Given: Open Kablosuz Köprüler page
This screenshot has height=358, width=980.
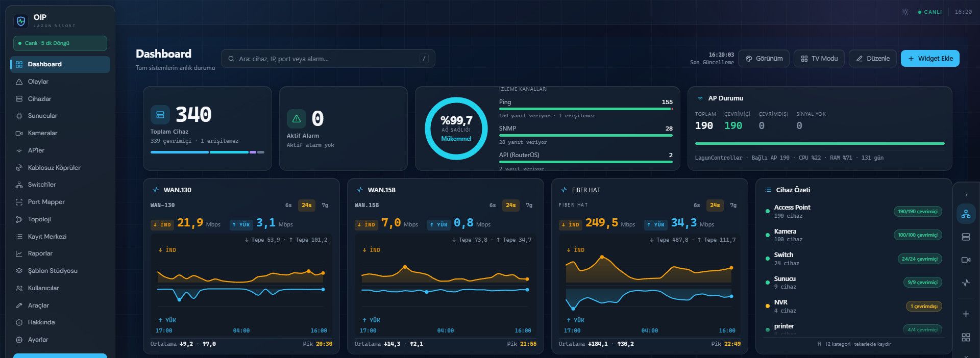Looking at the screenshot, I should tap(60, 168).
